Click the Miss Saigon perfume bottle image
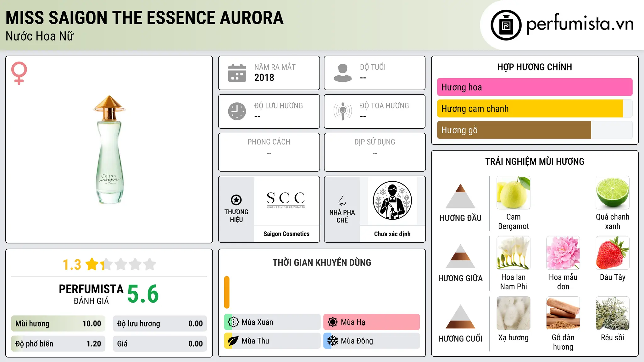The width and height of the screenshot is (644, 362). click(109, 150)
